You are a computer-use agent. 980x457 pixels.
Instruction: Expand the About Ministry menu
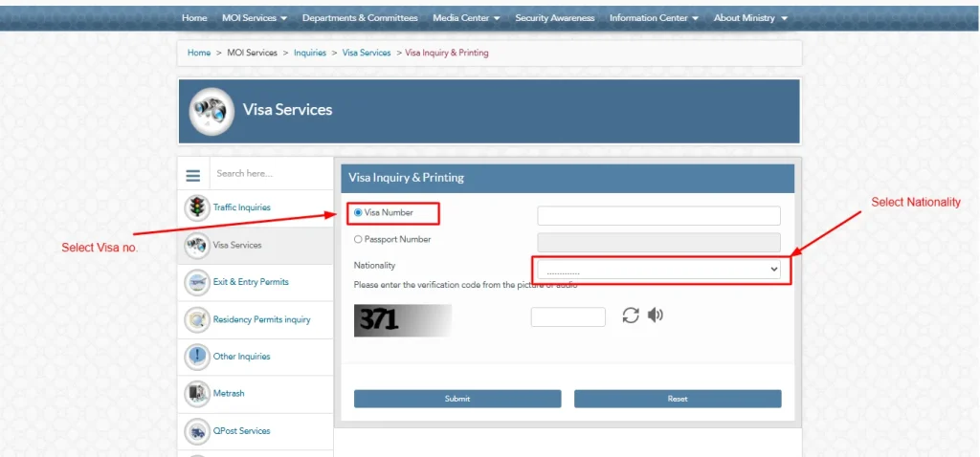[750, 18]
